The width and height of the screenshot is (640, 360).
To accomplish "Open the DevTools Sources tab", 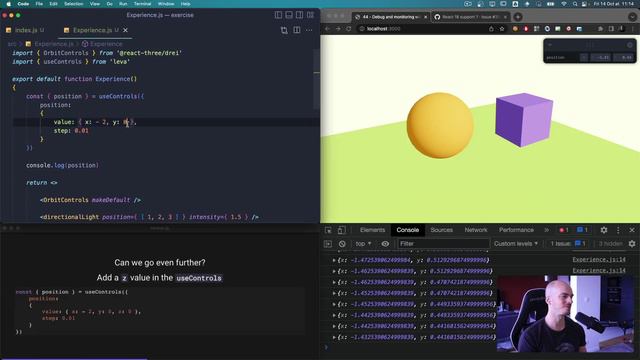I will pyautogui.click(x=442, y=230).
